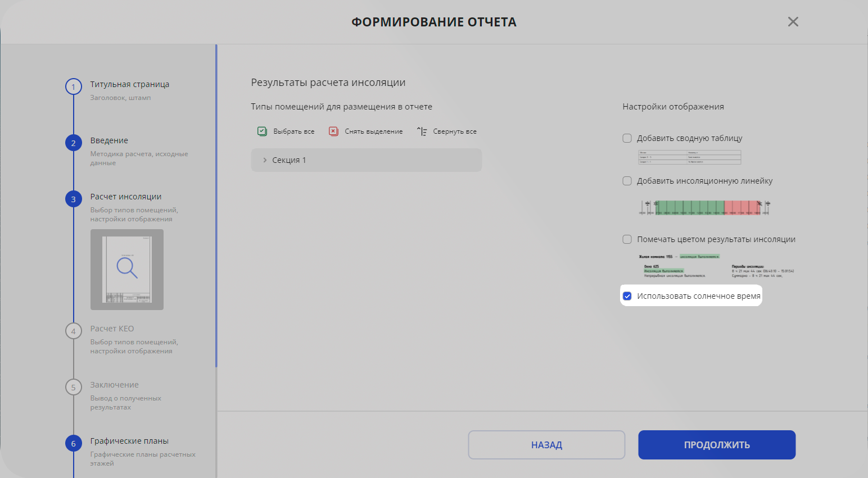Click the НАЗАД button
Viewport: 868px width, 478px height.
click(546, 445)
